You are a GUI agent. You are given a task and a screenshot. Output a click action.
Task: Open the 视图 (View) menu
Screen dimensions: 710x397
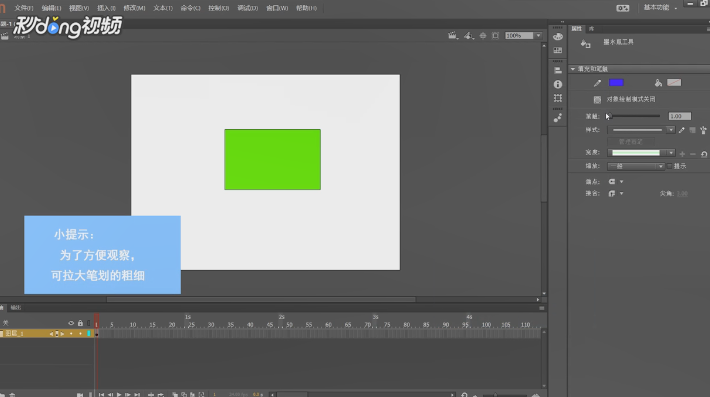(x=79, y=8)
